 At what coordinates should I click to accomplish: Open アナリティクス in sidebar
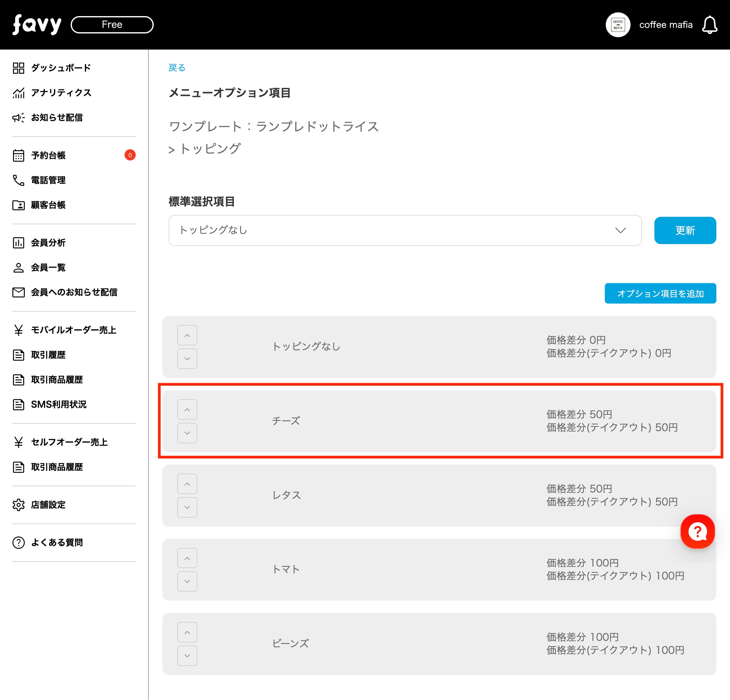coord(61,93)
